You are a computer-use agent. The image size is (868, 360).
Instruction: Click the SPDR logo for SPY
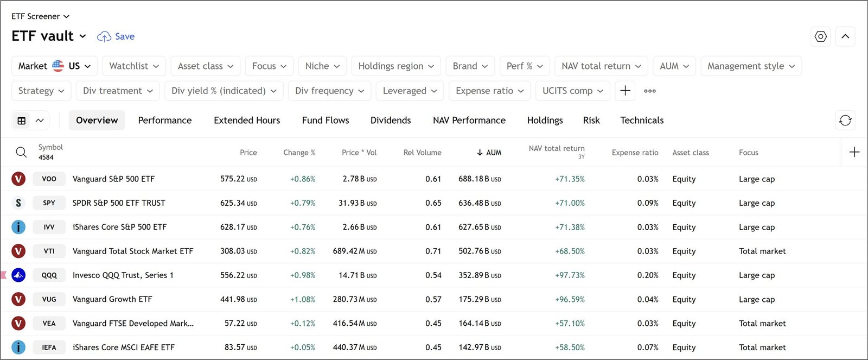pyautogui.click(x=18, y=203)
